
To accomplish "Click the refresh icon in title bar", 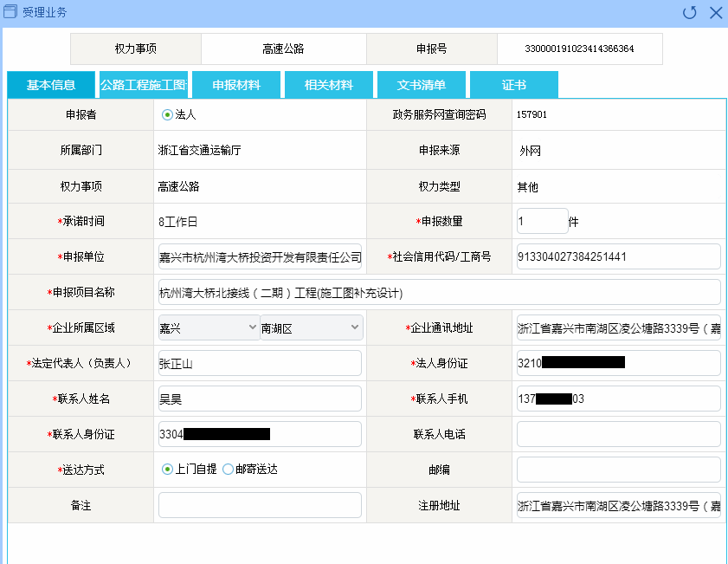I will [x=690, y=12].
